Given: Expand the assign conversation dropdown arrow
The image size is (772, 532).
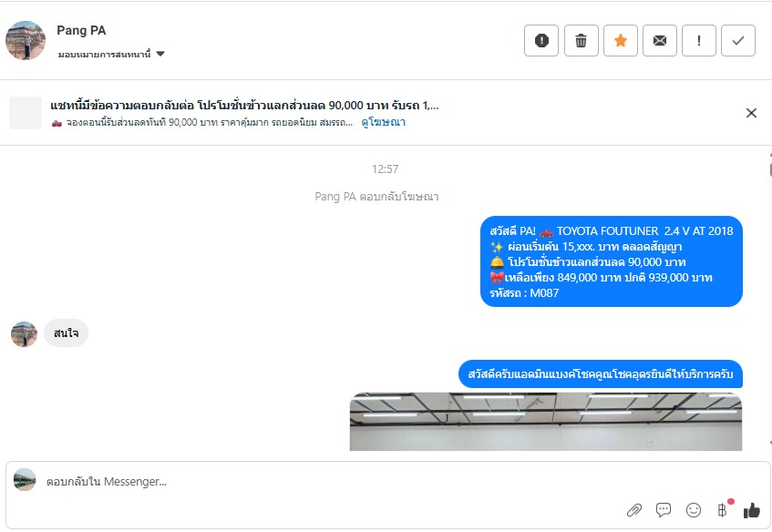Looking at the screenshot, I should pyautogui.click(x=160, y=54).
